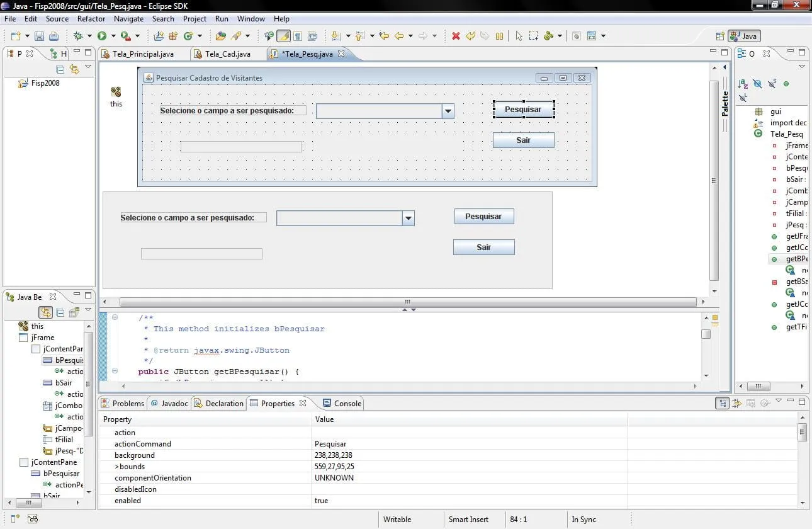Screen dimensions: 812x529
Task: Click the Debug bug icon
Action: [79, 37]
